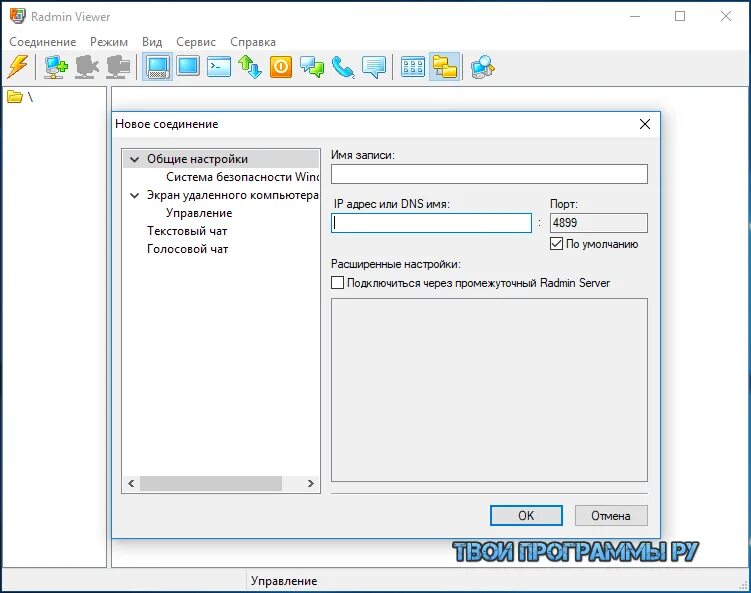Viewport: 751px width, 593px height.
Task: Toggle the folder tree yellow folders icon
Action: click(x=444, y=66)
